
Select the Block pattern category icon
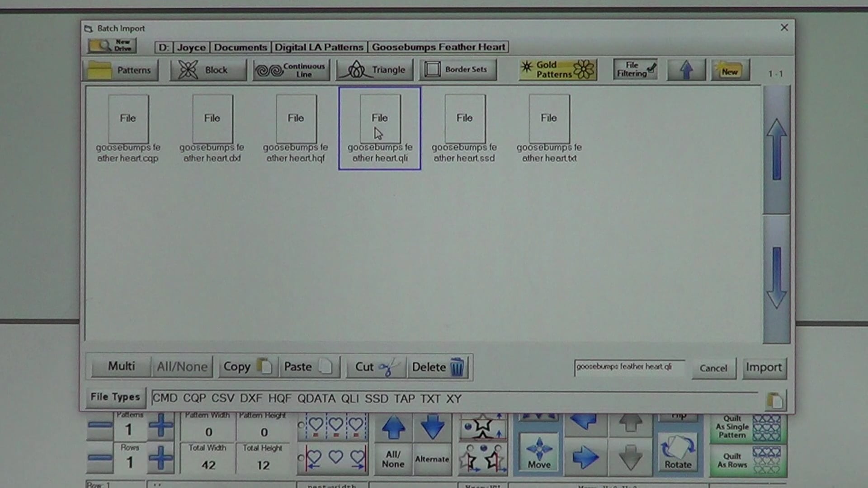tap(208, 70)
